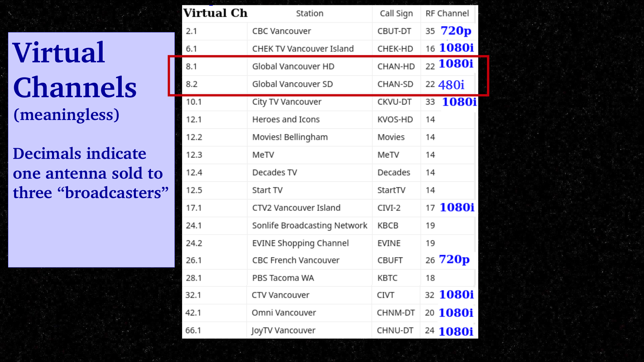Click the Call Sign column header
The image size is (644, 362).
point(396,13)
